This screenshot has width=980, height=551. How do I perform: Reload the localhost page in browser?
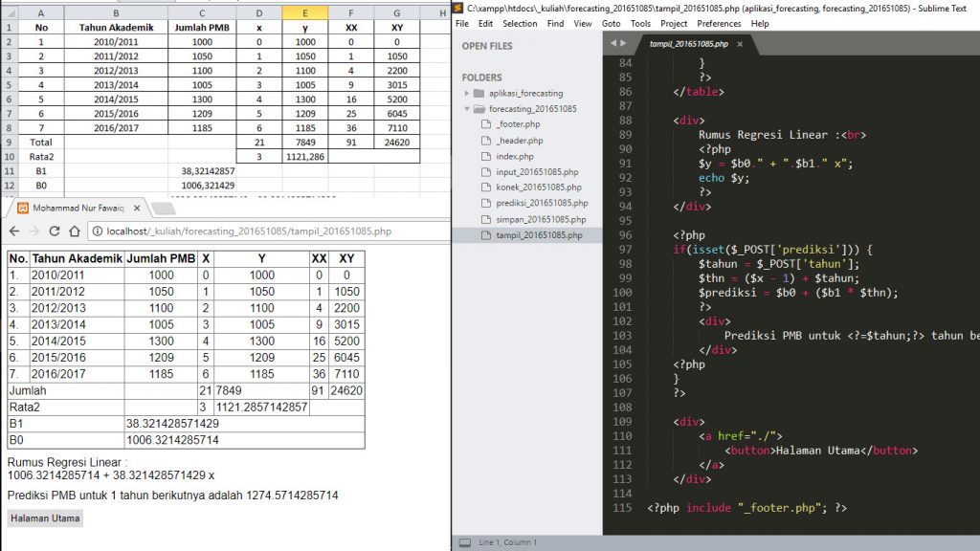coord(54,231)
